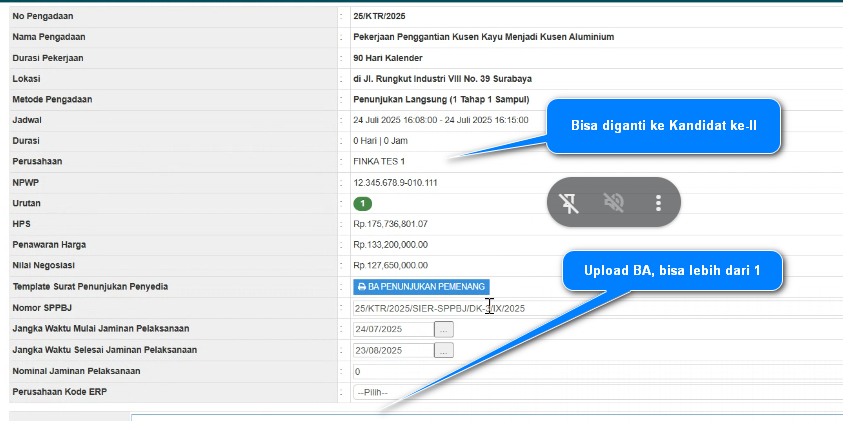Open date picker for Jangka Waktu Selesai

click(x=444, y=350)
